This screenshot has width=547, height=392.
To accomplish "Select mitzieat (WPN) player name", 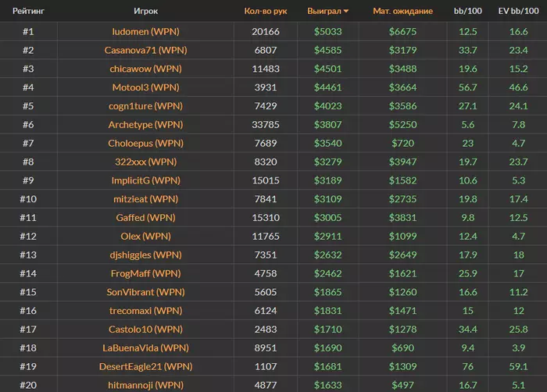I will 145,199.
